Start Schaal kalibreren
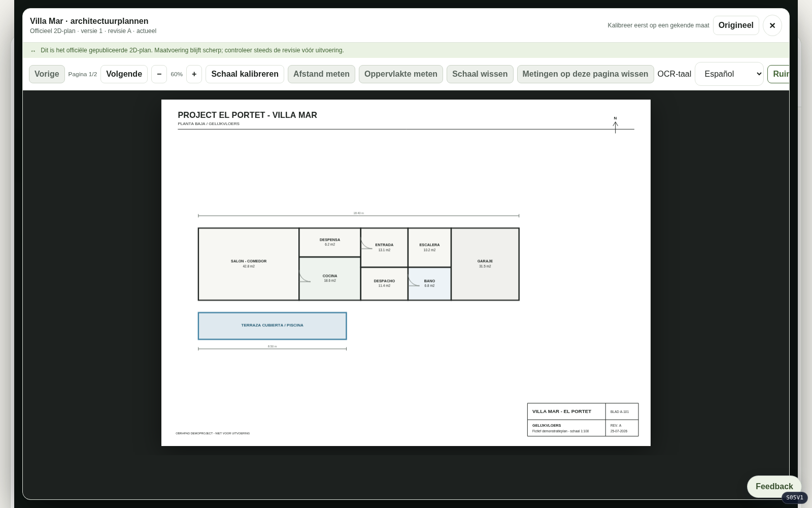The width and height of the screenshot is (812, 508). pos(245,74)
